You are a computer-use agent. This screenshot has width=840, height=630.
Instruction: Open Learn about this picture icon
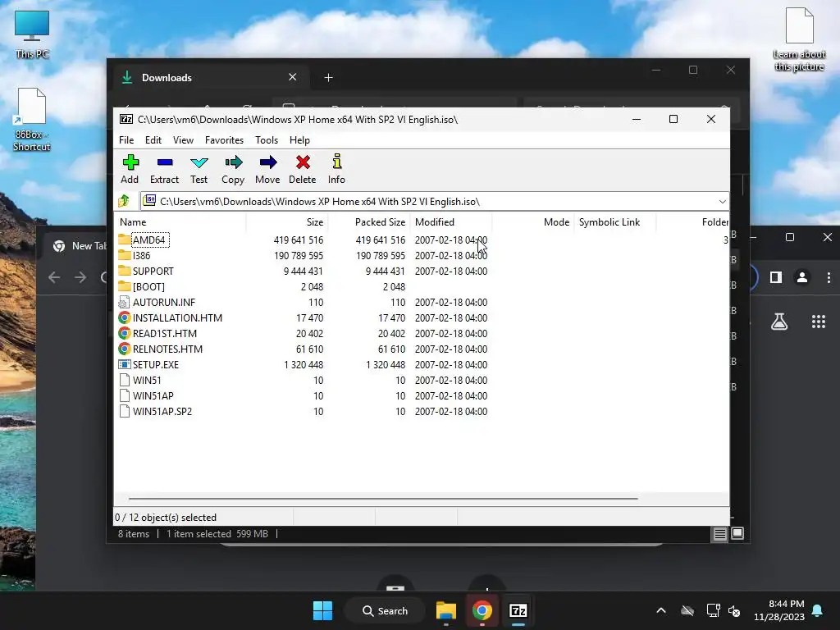pos(799,39)
